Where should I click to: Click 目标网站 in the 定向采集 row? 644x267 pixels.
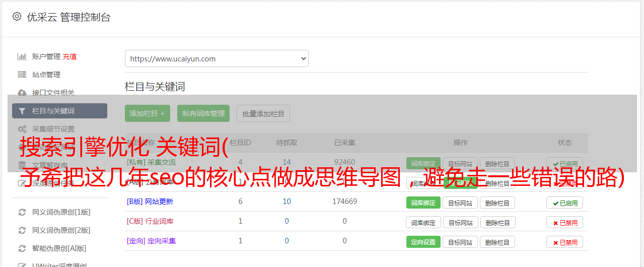click(460, 242)
